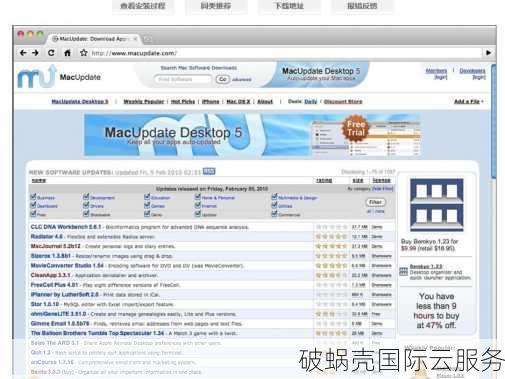
Task: Toggle the Home & Personal checkbox
Action: 198,196
